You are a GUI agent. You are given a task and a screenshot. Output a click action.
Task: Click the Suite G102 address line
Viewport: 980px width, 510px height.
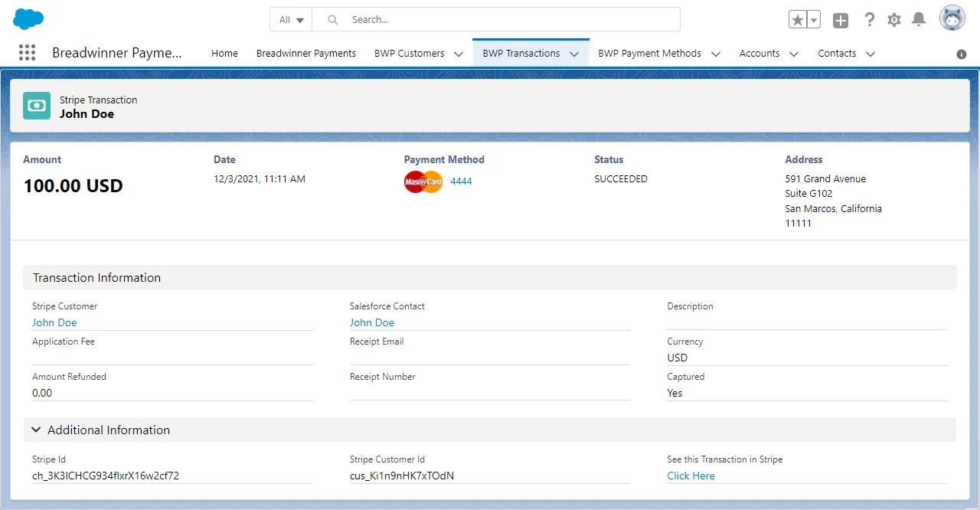pos(808,194)
